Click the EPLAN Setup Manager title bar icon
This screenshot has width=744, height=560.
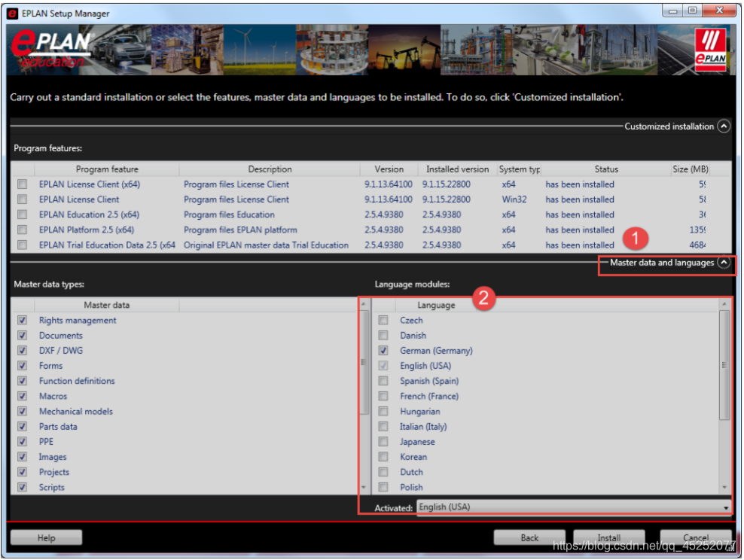click(x=12, y=13)
